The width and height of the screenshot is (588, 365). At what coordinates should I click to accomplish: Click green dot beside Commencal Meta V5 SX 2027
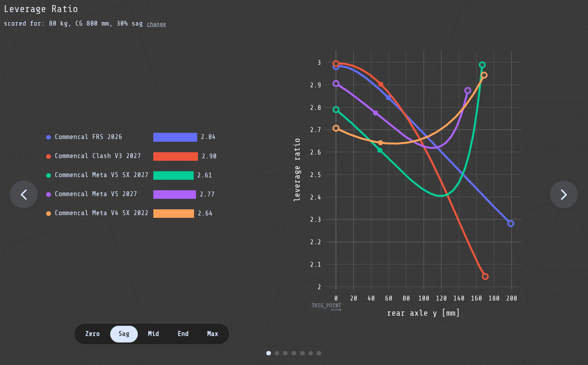(49, 176)
